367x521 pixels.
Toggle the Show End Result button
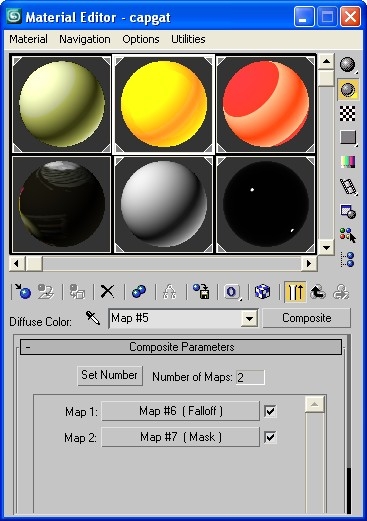(295, 292)
